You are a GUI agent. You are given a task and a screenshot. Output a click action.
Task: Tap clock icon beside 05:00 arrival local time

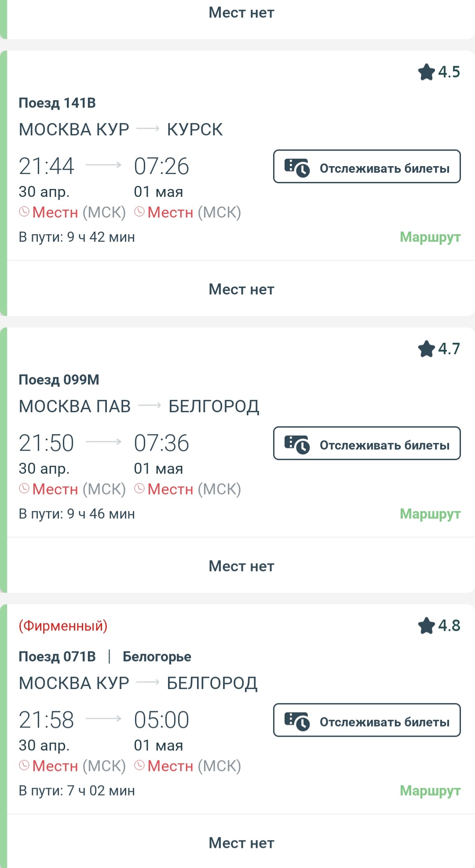pyautogui.click(x=139, y=766)
